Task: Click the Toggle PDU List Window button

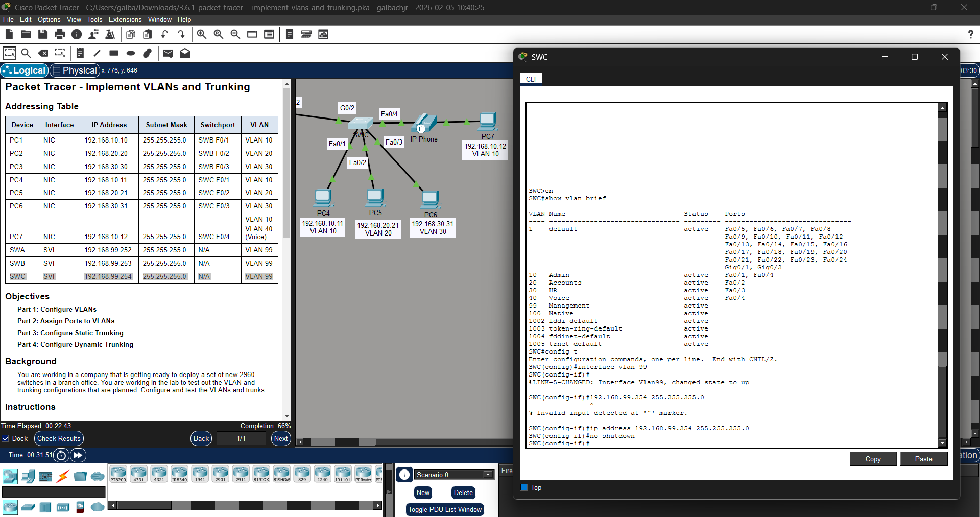Action: [x=445, y=509]
